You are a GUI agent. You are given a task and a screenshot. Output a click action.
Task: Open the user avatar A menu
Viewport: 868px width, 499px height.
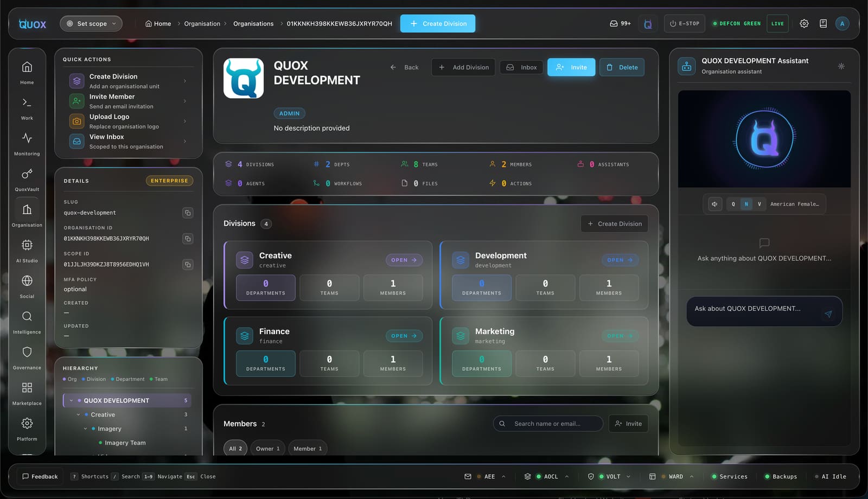click(x=842, y=23)
